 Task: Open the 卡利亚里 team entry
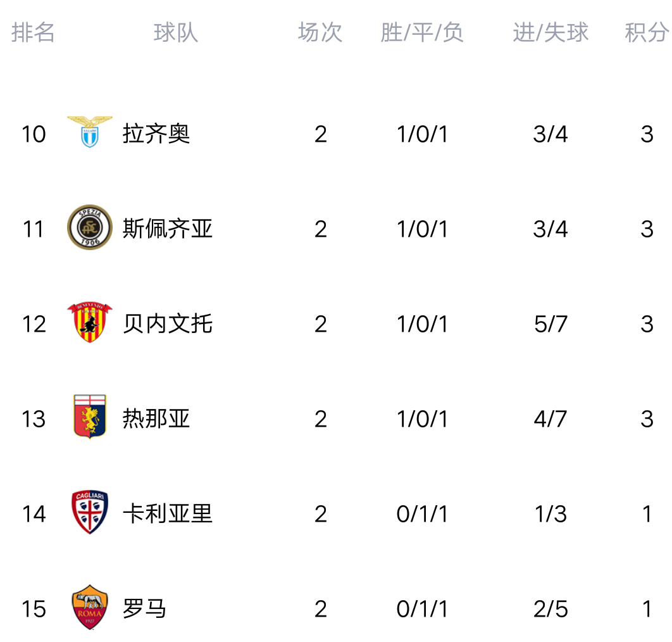click(168, 513)
